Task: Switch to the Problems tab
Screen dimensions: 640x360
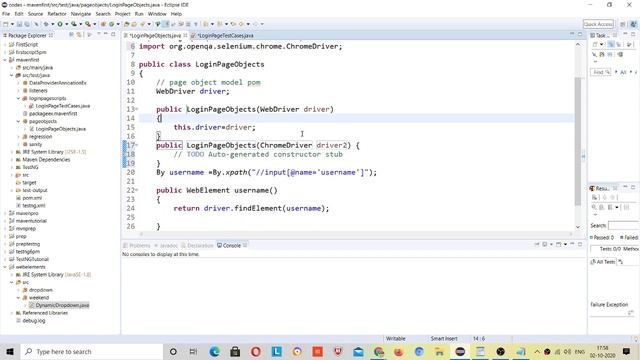Action: point(137,245)
